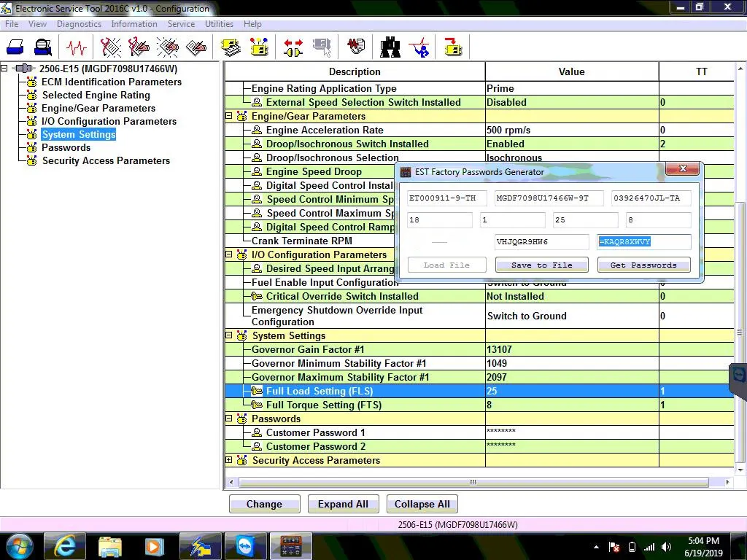The image size is (747, 560).
Task: Open the Utilities menu
Action: coord(219,24)
